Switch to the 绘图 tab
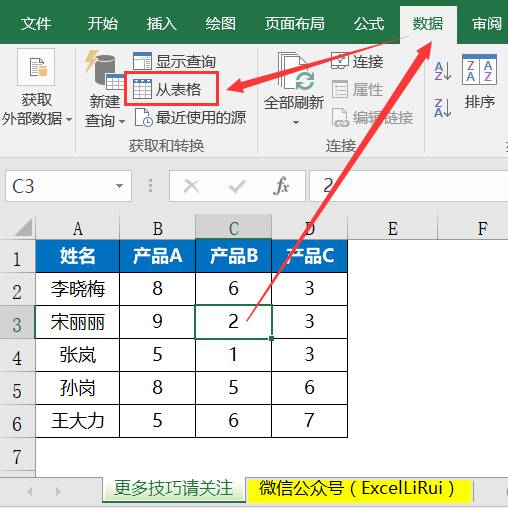 (220, 24)
